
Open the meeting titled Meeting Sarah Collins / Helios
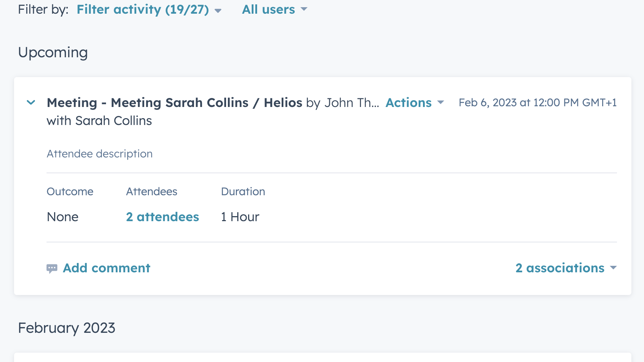tap(174, 103)
